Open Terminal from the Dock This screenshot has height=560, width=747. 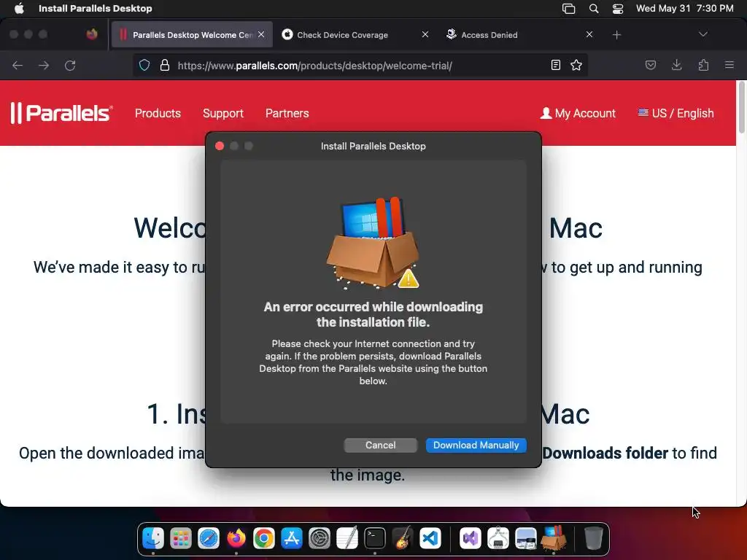tap(375, 539)
